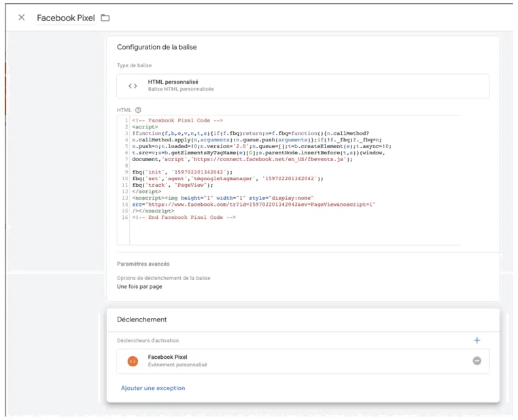Click the connect.facebook.net fbevents.js URL line
This screenshot has height=420, width=518.
click(242, 160)
